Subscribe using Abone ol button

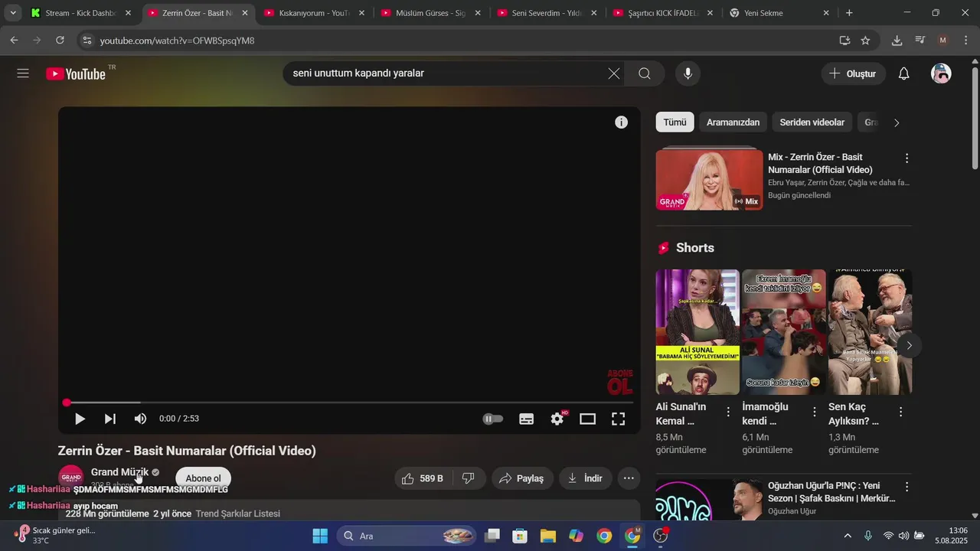(x=203, y=478)
